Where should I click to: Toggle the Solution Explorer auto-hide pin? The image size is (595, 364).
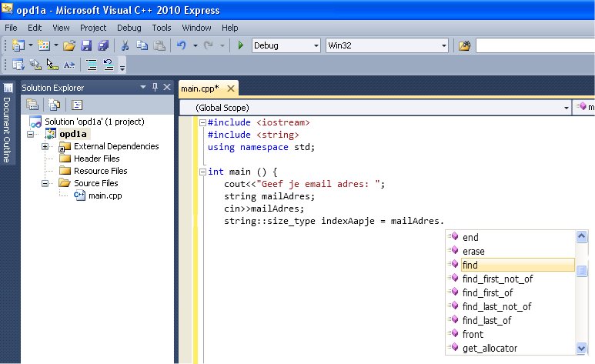pyautogui.click(x=155, y=88)
